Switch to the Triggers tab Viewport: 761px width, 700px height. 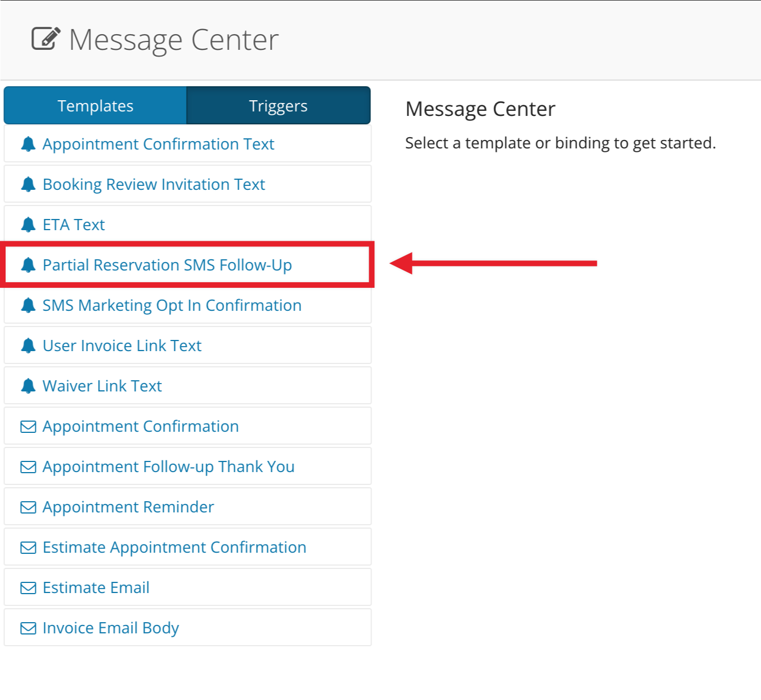[279, 105]
